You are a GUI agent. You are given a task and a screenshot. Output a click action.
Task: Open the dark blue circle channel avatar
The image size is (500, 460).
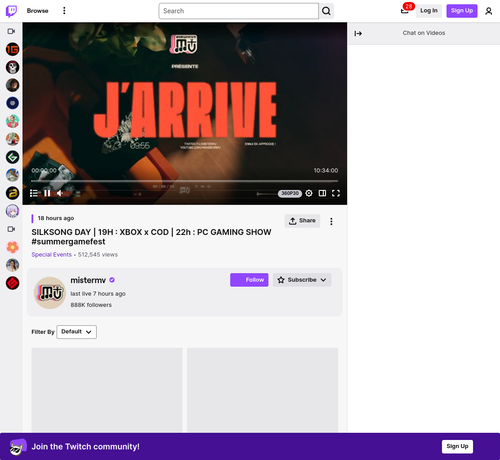point(12,103)
